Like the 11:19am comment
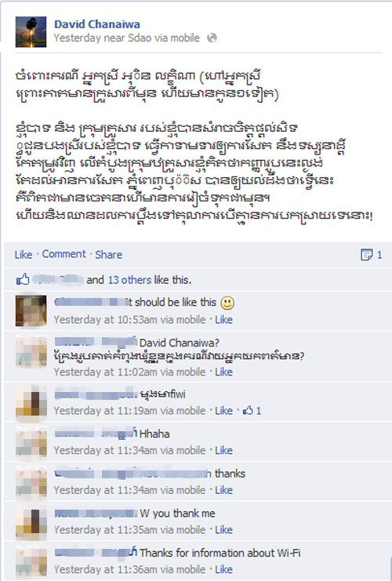The height and width of the screenshot is (581, 392). 223,411
